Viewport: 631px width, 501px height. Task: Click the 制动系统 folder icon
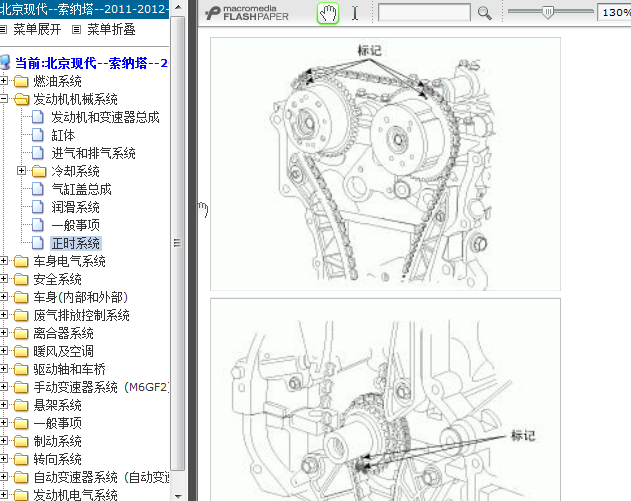click(21, 441)
